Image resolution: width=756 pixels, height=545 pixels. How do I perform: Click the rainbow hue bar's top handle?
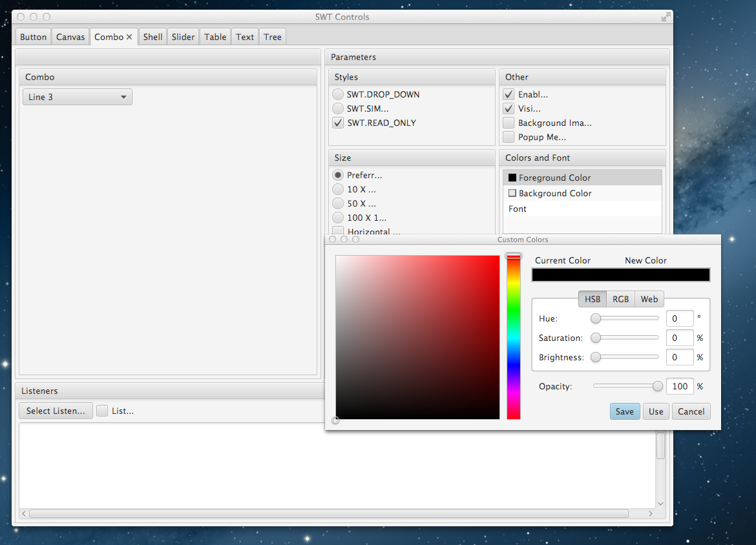click(514, 256)
